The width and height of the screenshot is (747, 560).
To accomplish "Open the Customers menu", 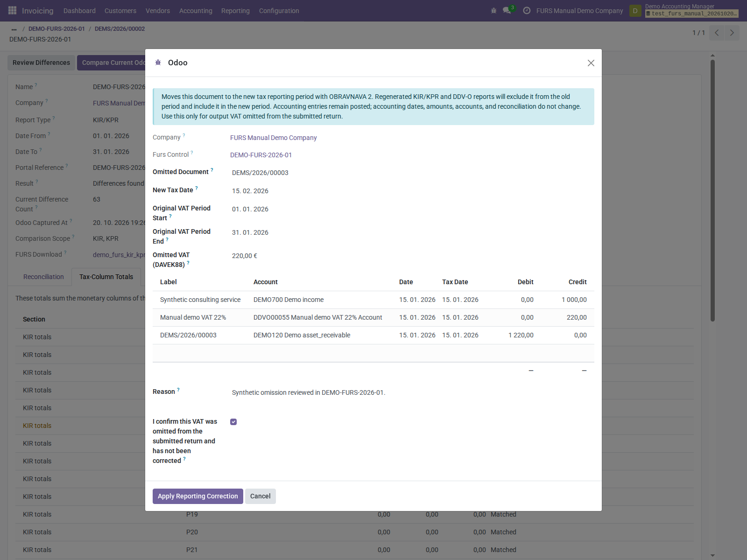I will point(120,11).
